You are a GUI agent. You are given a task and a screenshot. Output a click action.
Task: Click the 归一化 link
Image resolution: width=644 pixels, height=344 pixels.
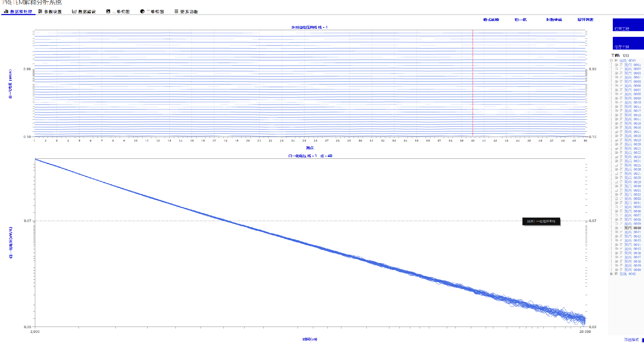(x=521, y=20)
